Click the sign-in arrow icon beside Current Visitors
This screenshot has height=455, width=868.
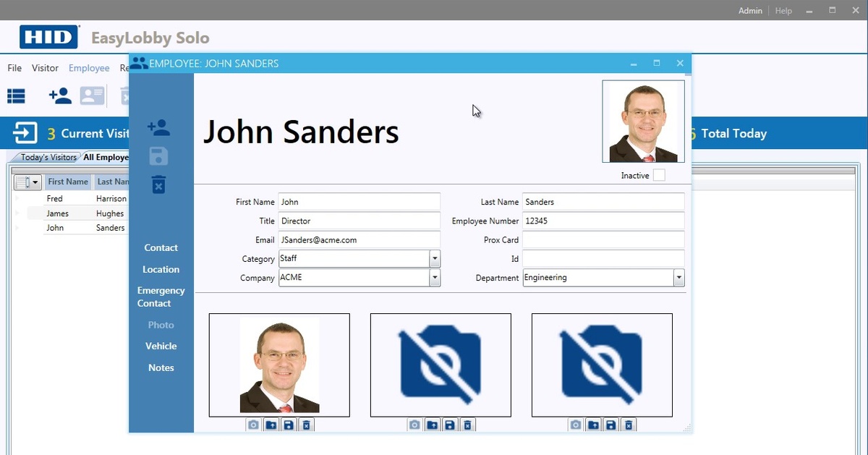[x=25, y=133]
